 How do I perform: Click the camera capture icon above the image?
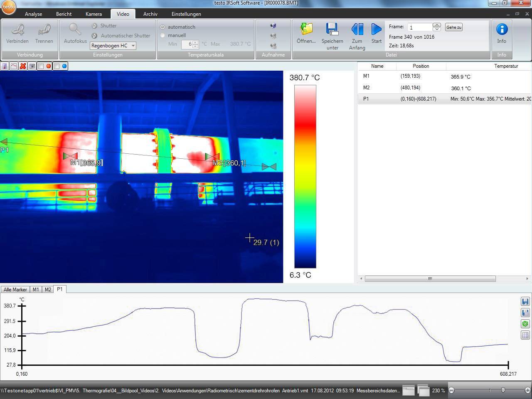click(x=32, y=66)
